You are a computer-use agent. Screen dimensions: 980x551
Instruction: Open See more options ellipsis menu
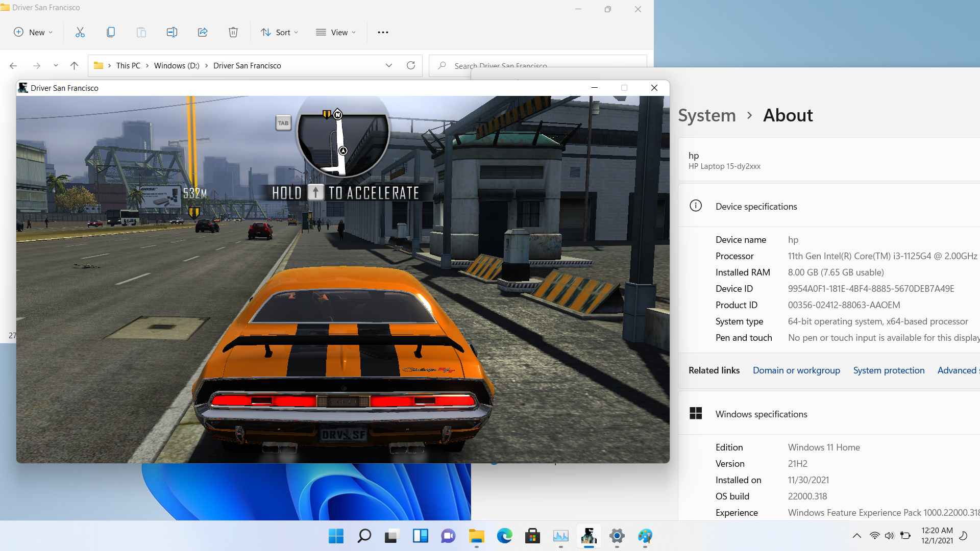pos(383,32)
